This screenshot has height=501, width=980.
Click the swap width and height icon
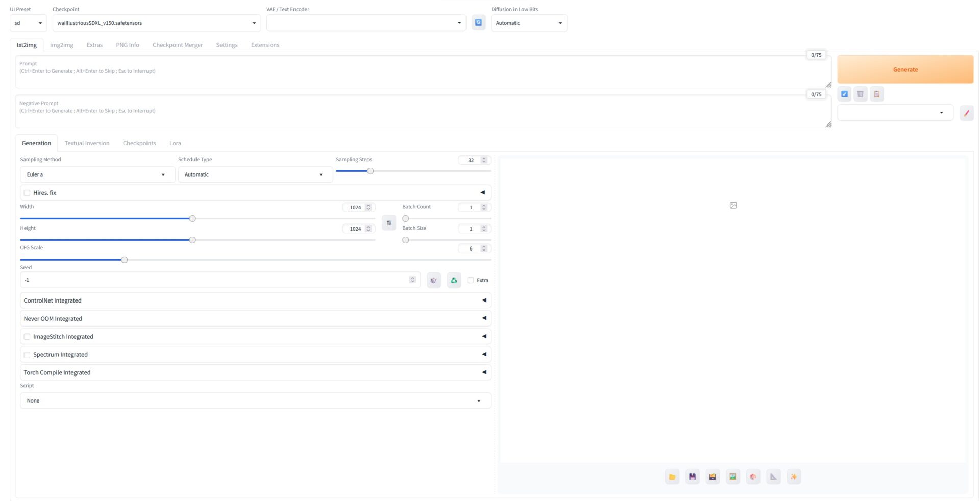click(x=389, y=222)
